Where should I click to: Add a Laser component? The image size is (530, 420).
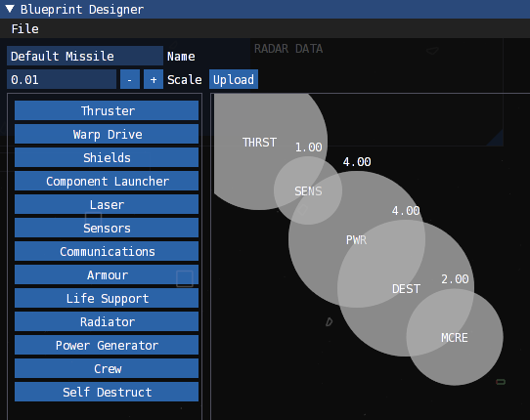(107, 204)
